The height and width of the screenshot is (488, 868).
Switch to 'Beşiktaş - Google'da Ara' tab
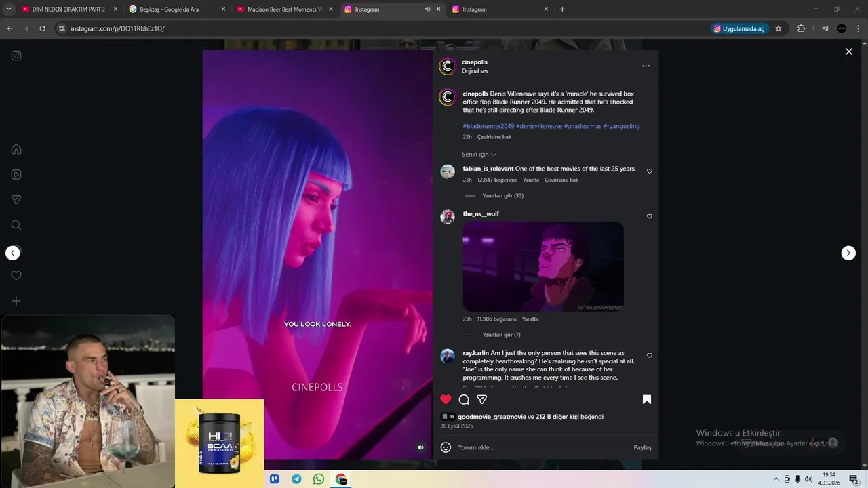point(178,9)
